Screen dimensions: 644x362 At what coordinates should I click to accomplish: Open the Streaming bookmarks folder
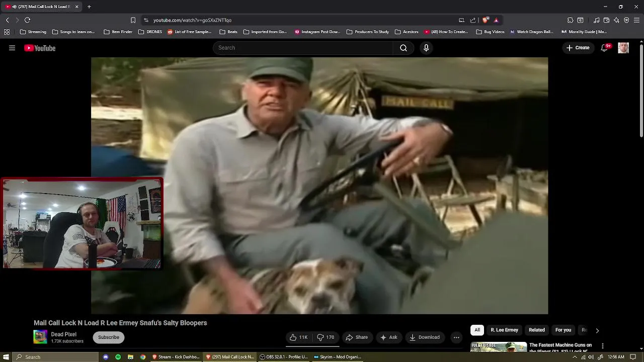(33, 32)
